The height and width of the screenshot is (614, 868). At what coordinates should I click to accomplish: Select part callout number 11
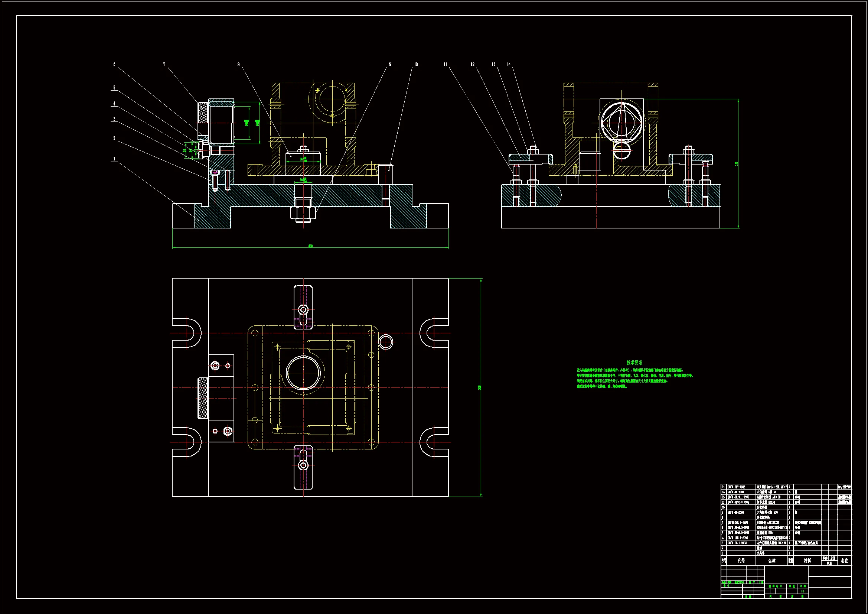click(x=446, y=64)
